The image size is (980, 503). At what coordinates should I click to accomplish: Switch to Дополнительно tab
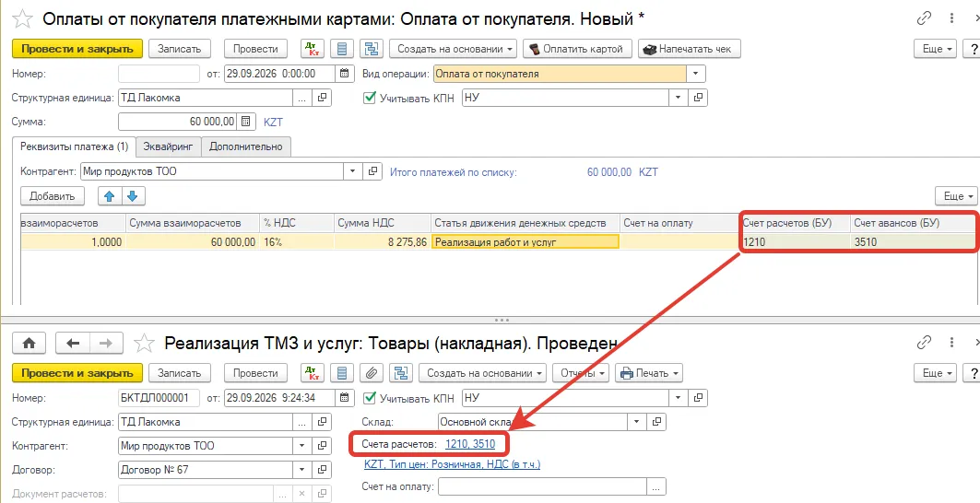click(245, 146)
